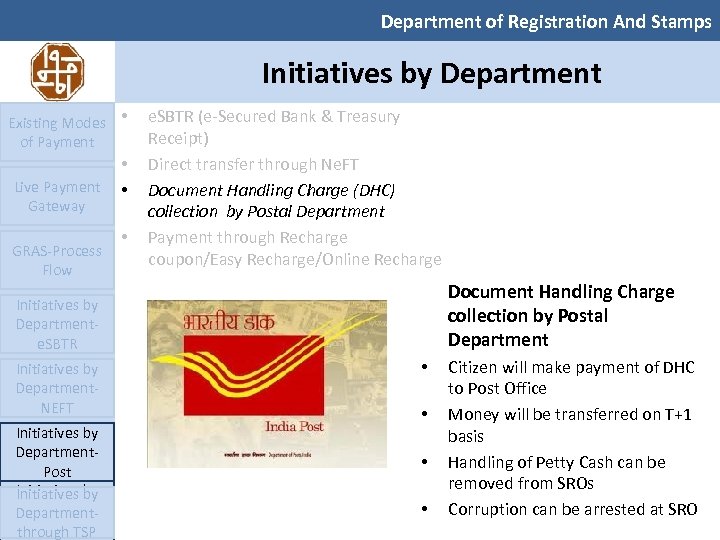
Task: Select the GRAS-Process Flow tab
Action: tap(57, 260)
